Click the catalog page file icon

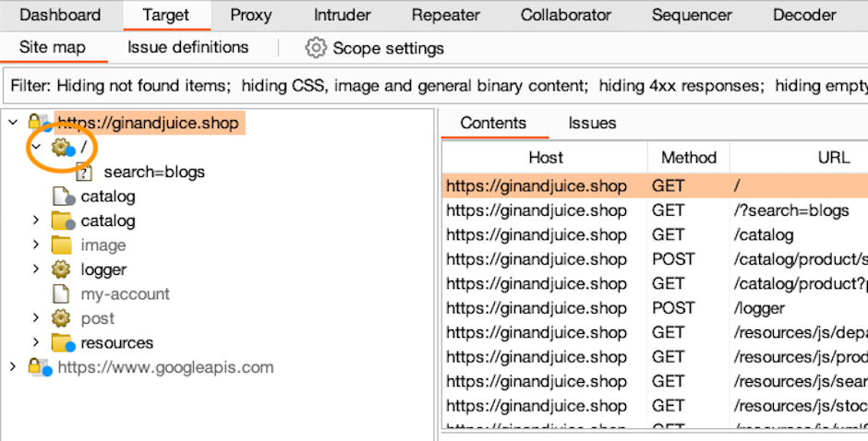click(63, 196)
